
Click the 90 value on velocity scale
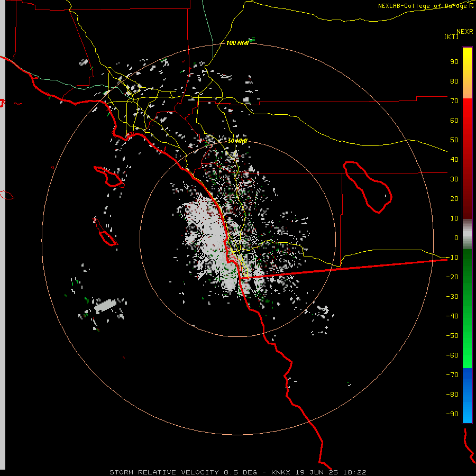click(x=454, y=62)
